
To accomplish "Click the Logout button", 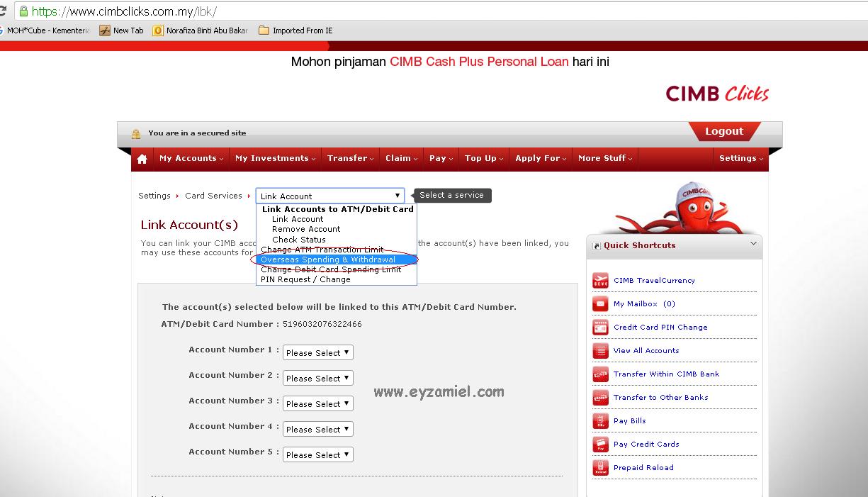I will [x=724, y=131].
